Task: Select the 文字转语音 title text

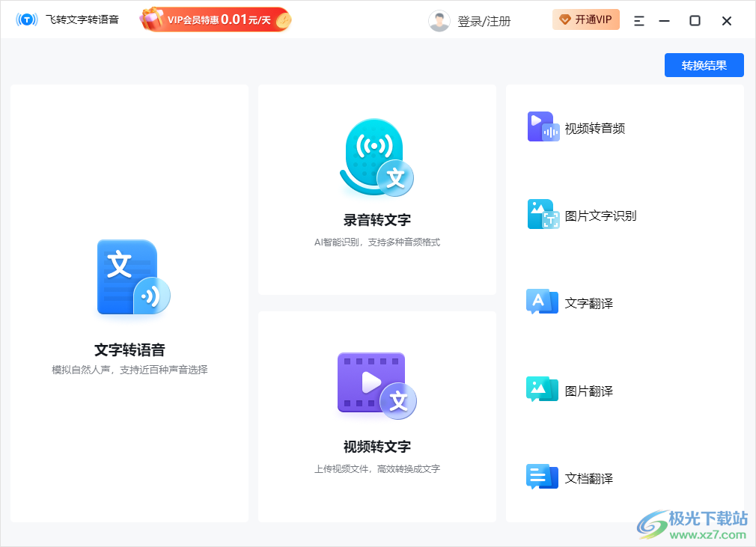Action: [129, 350]
